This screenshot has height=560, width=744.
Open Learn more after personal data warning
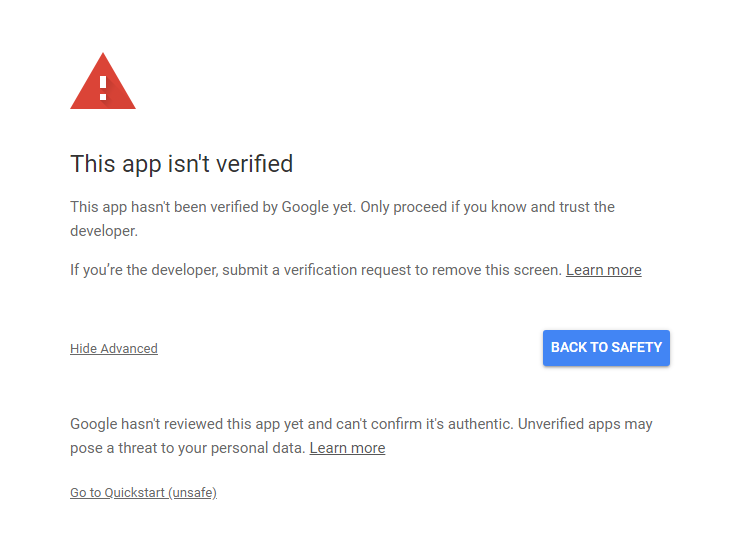tap(347, 448)
